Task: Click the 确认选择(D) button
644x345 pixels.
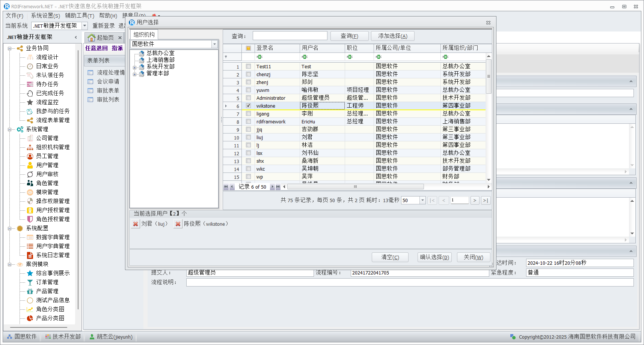Action: [434, 257]
